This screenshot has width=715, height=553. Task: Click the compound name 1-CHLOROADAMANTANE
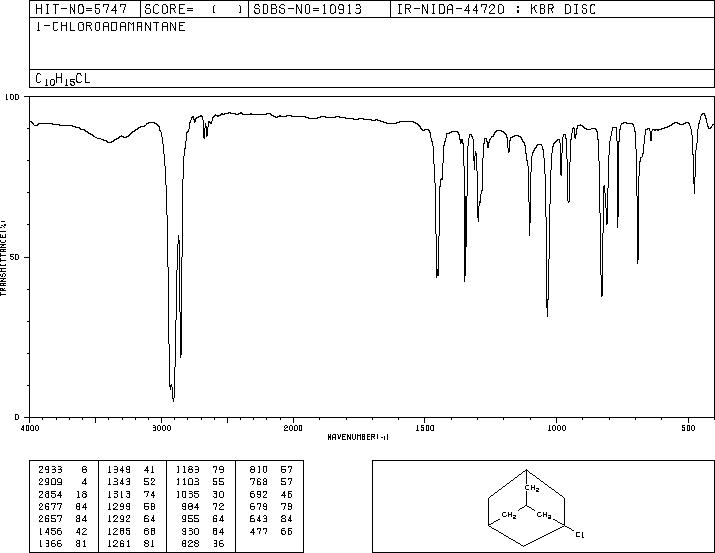tap(110, 26)
